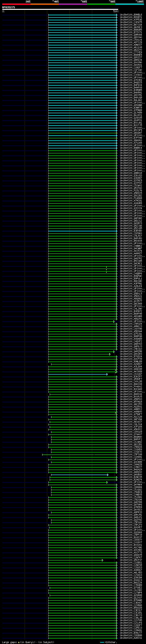
Task: Open hit UniRef100_C0P4T5
Action: tap(131, 22)
